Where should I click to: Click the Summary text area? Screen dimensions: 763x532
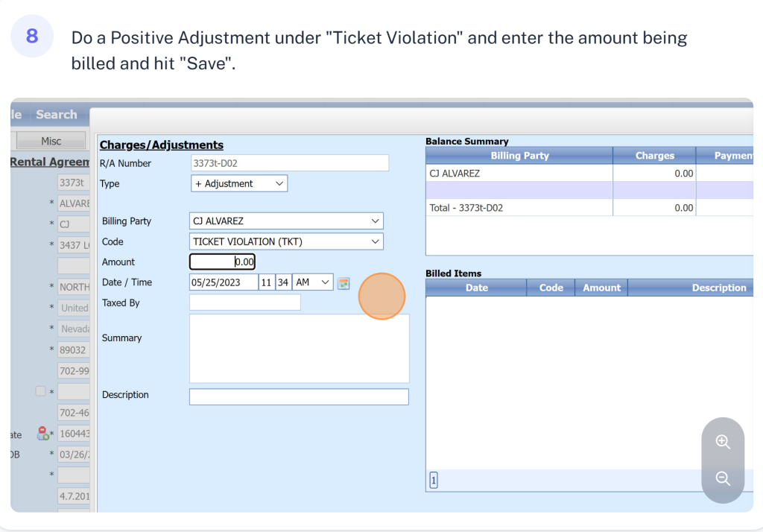pyautogui.click(x=299, y=348)
